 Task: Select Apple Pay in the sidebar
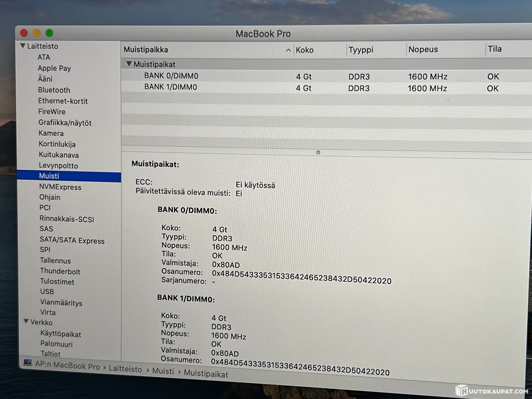pos(54,68)
